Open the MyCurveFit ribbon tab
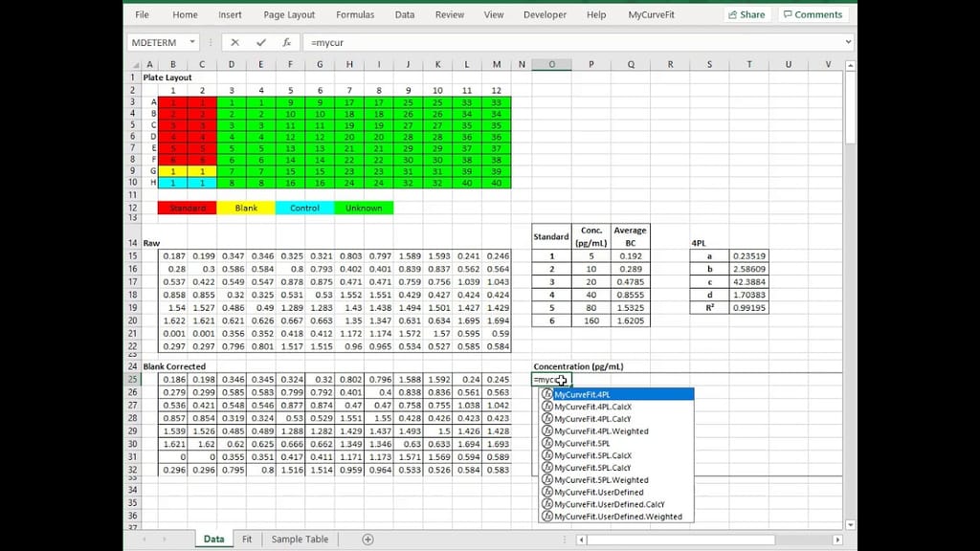This screenshot has height=551, width=980. [651, 14]
